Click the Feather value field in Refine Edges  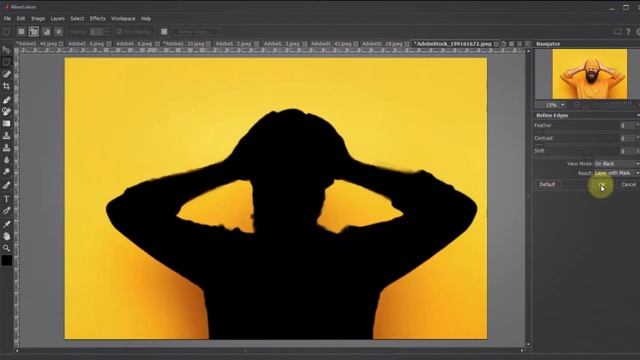627,126
